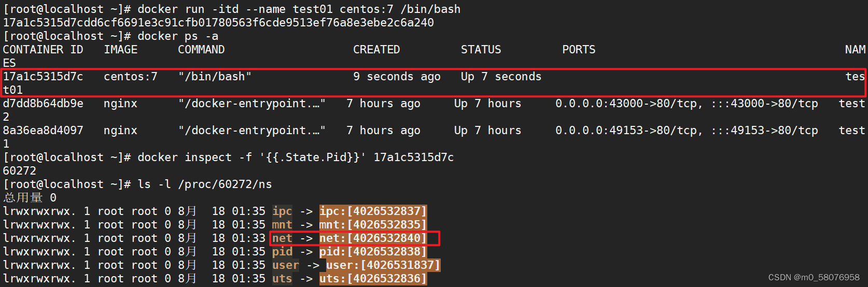Click the uts namespace link name
Viewport: 868px width, 287px height.
tap(282, 279)
